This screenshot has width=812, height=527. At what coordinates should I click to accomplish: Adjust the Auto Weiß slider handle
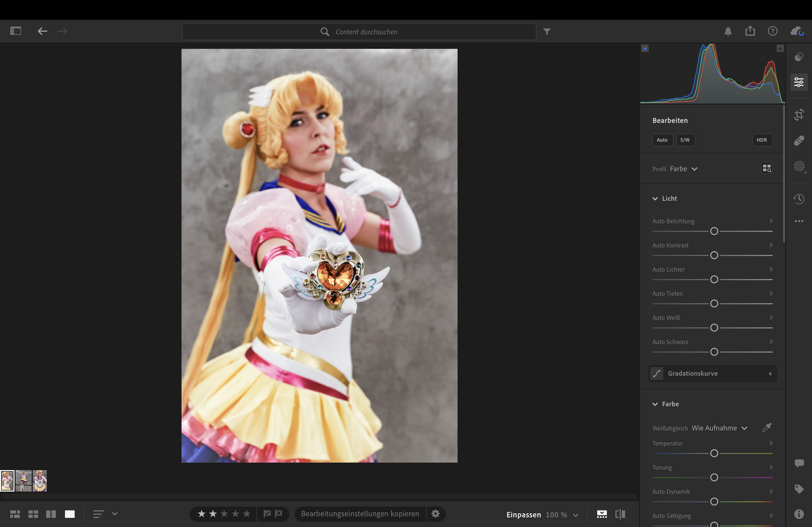point(714,328)
